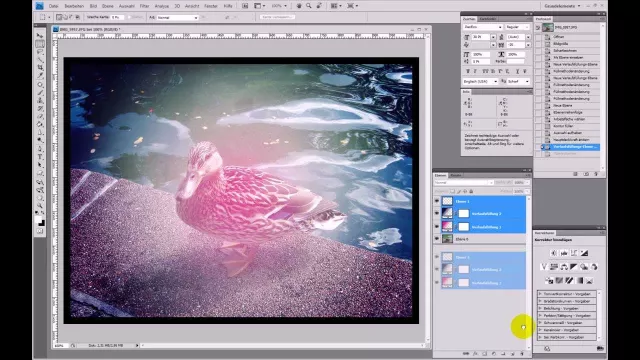Toggle Strikethrough in Zeichen panel
640x360 pixels.
coord(525,71)
